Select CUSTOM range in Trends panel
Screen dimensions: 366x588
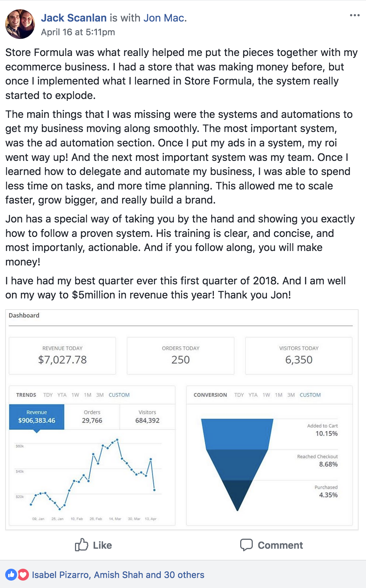coord(119,395)
